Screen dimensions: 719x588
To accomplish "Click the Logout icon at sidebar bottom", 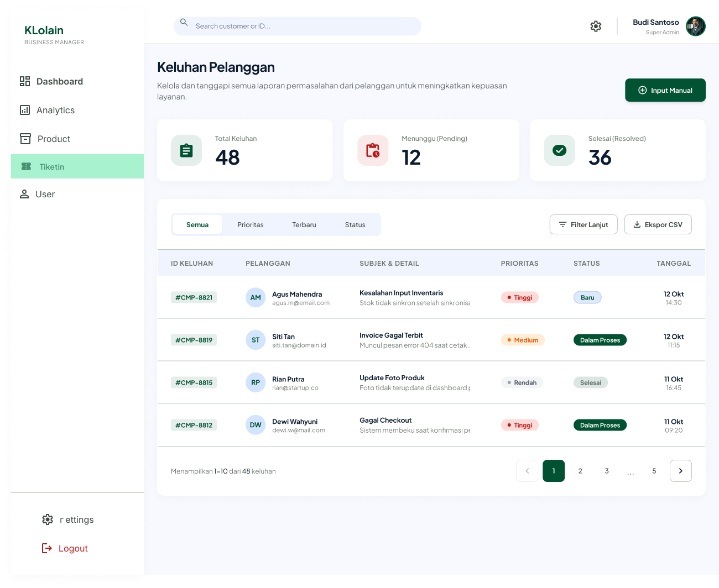I will tap(47, 548).
